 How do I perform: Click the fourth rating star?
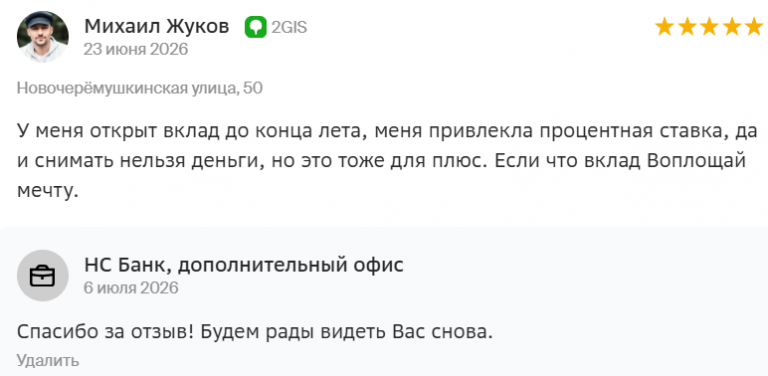(x=732, y=27)
